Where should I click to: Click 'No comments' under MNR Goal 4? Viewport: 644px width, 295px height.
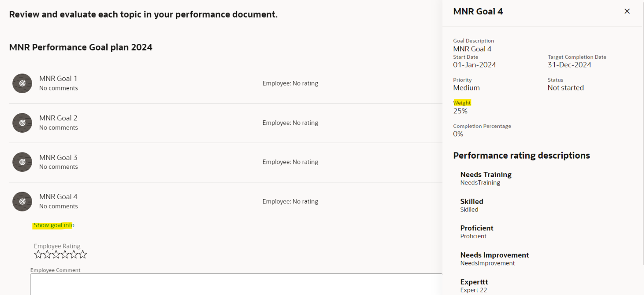coord(58,206)
